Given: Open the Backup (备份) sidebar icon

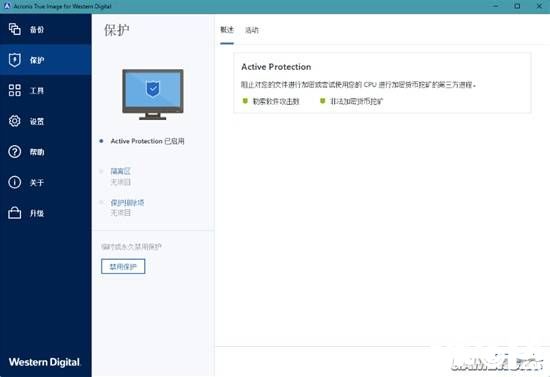Looking at the screenshot, I should 14,29.
